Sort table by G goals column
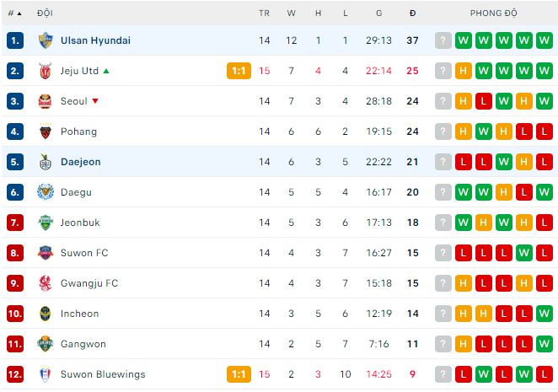The width and height of the screenshot is (558, 392). 379,13
